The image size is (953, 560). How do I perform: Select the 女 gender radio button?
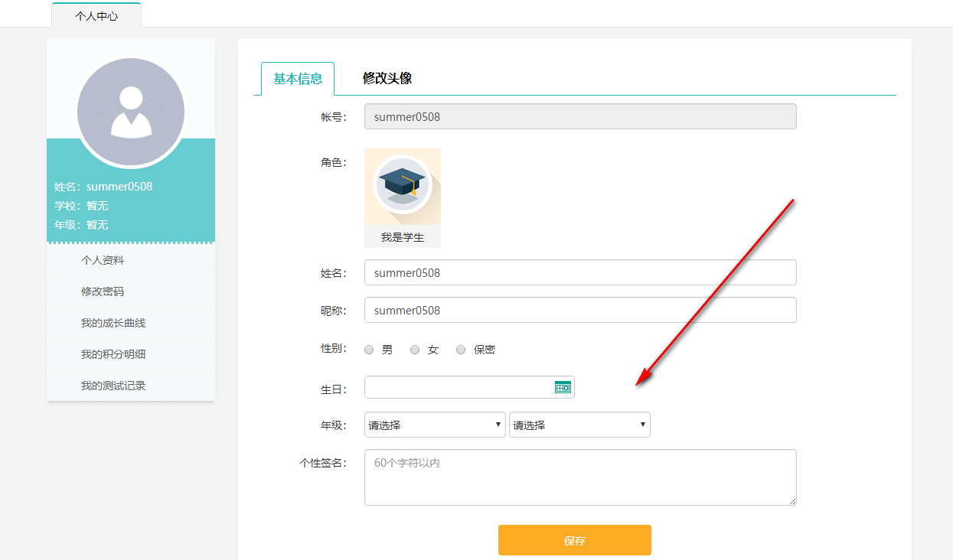pyautogui.click(x=414, y=349)
